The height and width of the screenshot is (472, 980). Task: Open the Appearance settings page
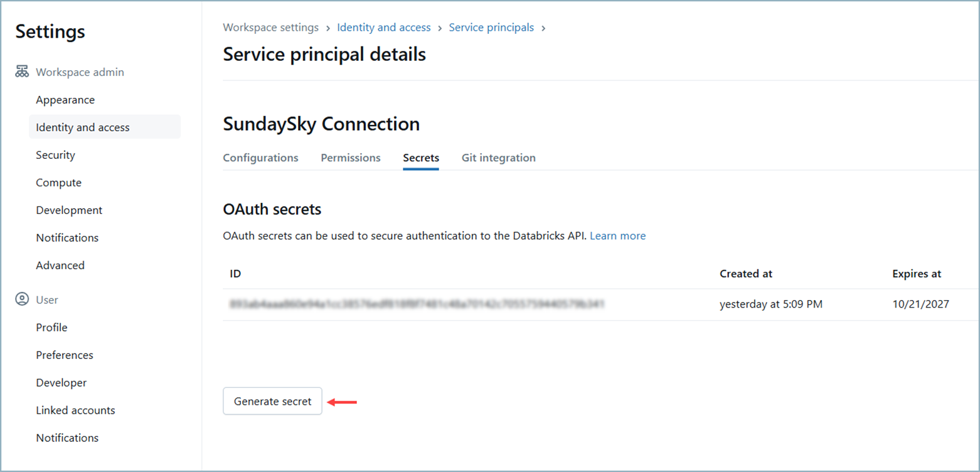[65, 99]
